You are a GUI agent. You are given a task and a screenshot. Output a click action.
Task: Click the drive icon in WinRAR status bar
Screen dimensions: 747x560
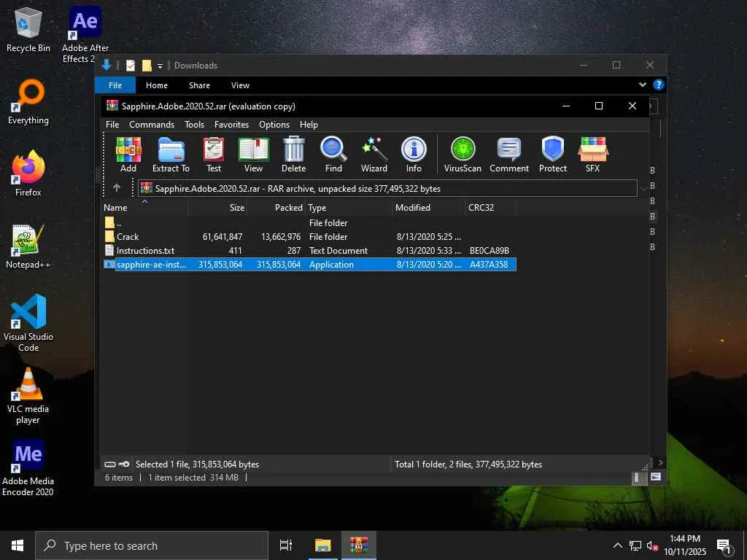[x=110, y=464]
